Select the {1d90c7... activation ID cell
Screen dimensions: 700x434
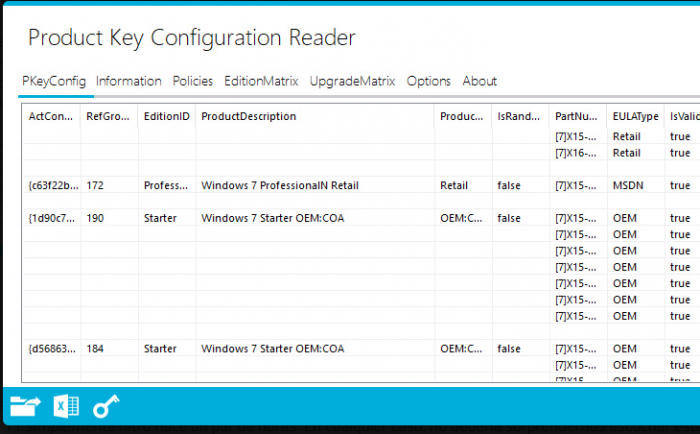coord(51,218)
